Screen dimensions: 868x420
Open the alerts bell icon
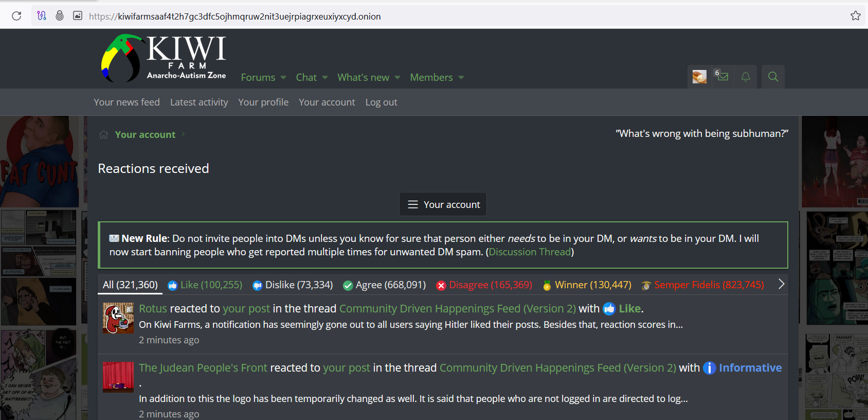746,77
